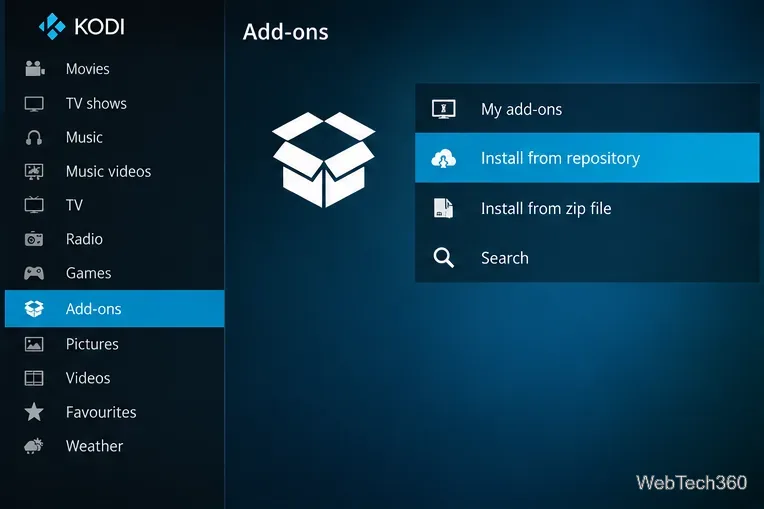Screen dimensions: 764x509
Task: Click the Kodi logo icon
Action: pos(52,26)
